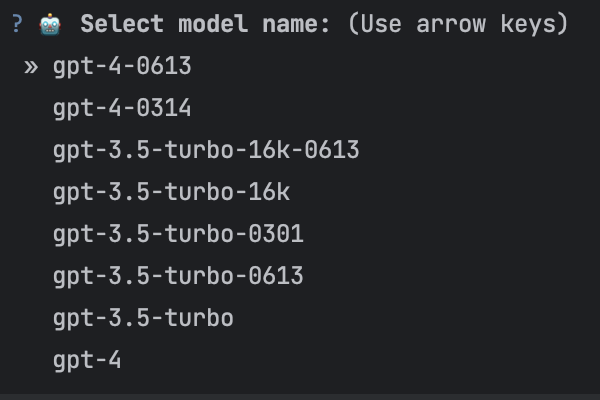600x400 pixels.
Task: Choose the gpt-3.5-turbo-0301 model
Action: [178, 234]
